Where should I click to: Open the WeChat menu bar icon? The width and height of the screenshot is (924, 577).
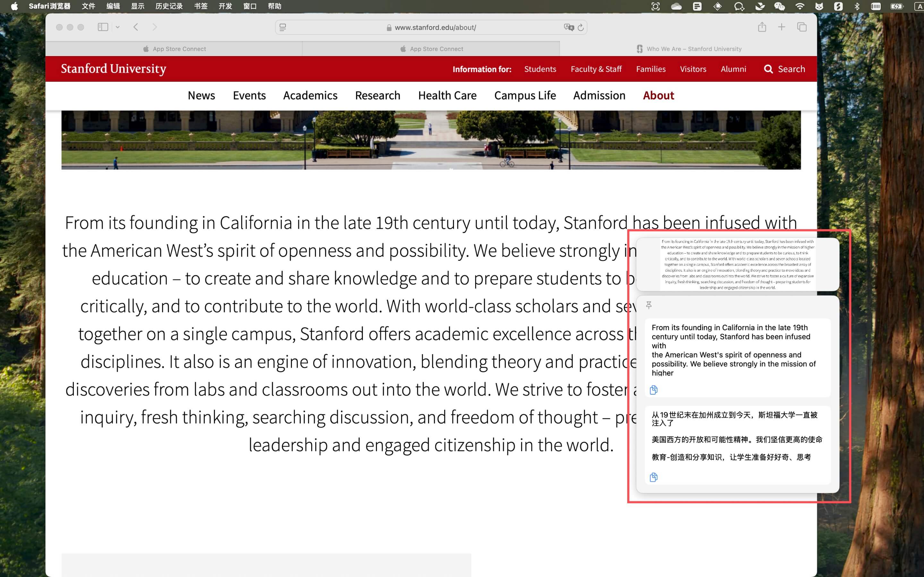tap(779, 6)
